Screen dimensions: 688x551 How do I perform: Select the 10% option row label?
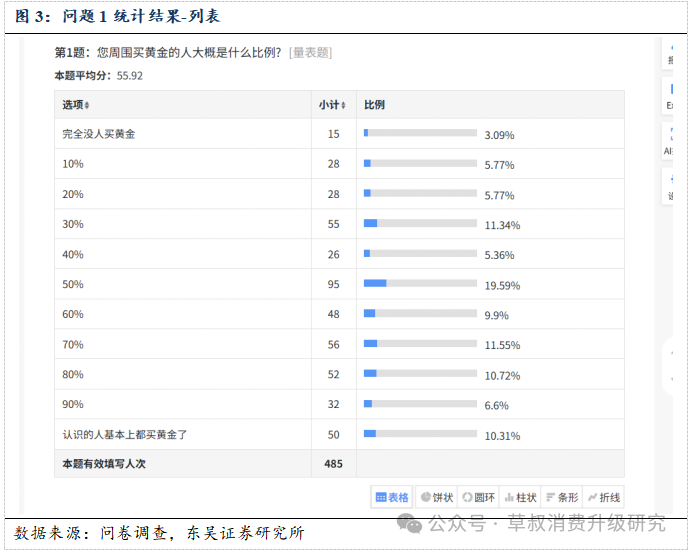tap(73, 164)
